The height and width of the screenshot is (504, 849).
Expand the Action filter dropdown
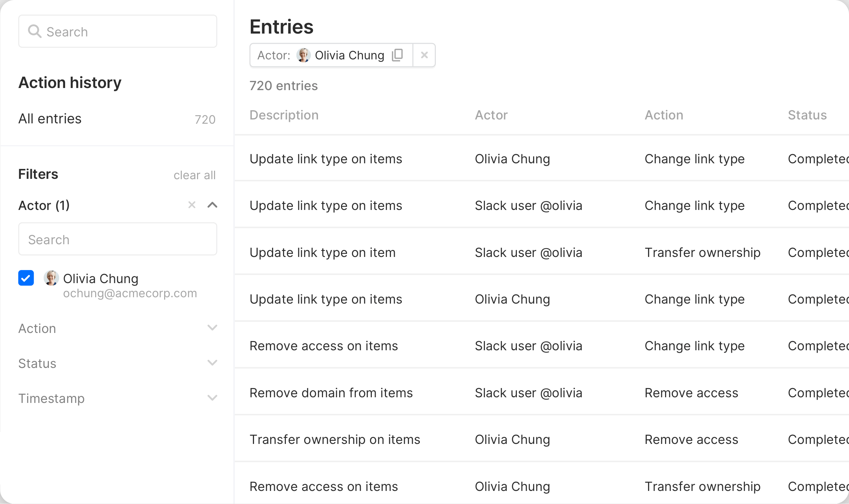tap(212, 328)
